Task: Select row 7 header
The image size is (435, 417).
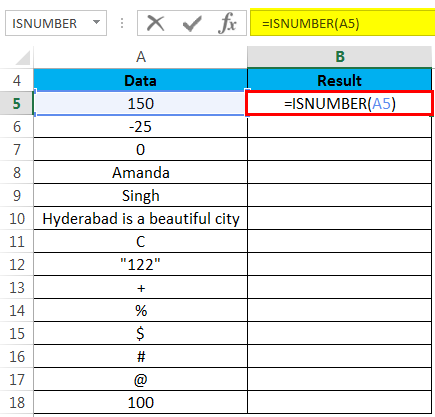Action: (x=17, y=149)
